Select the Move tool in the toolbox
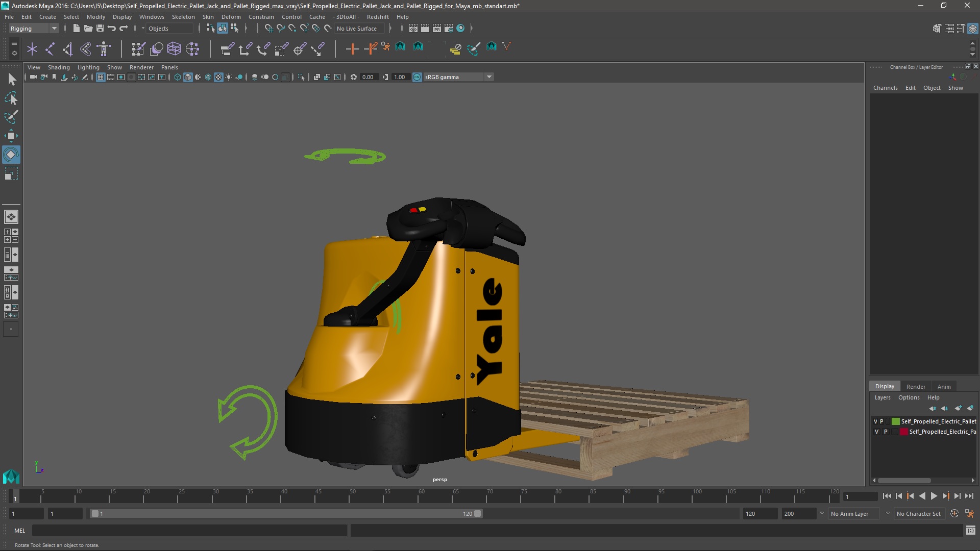 (11, 136)
